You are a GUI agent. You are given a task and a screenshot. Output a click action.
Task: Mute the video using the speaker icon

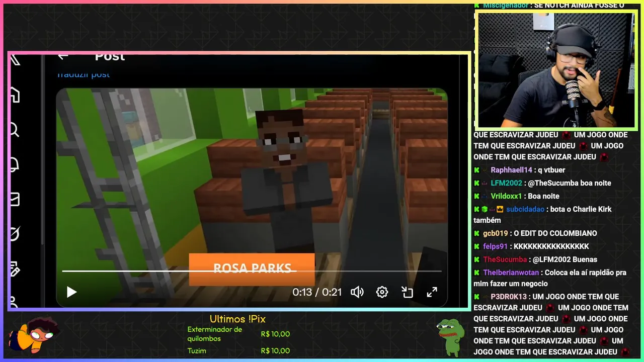pyautogui.click(x=357, y=292)
